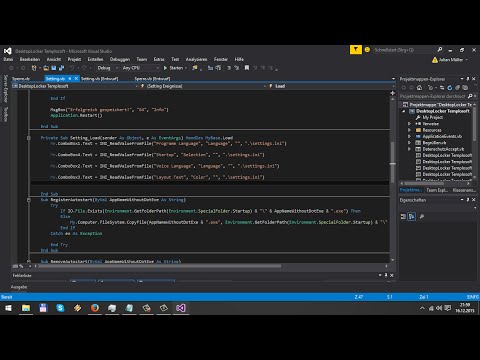
Task: Open the Ausgabe panel tab
Action: coord(19,287)
